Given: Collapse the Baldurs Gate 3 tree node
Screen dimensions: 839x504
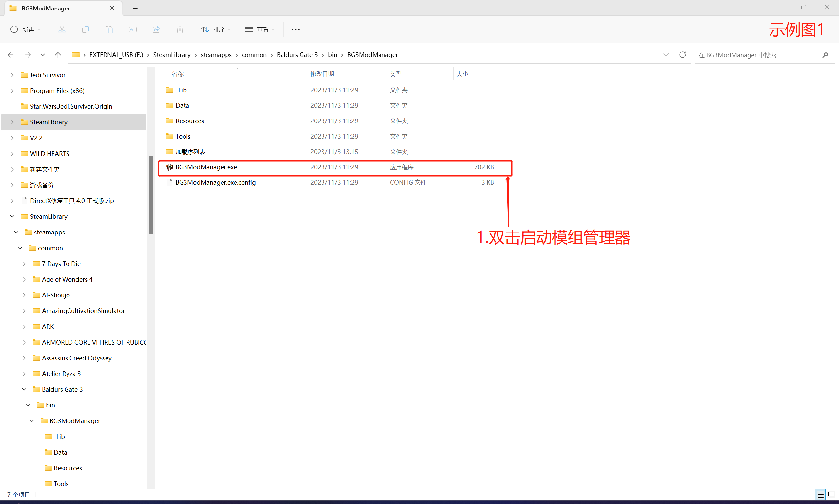Looking at the screenshot, I should pyautogui.click(x=24, y=389).
